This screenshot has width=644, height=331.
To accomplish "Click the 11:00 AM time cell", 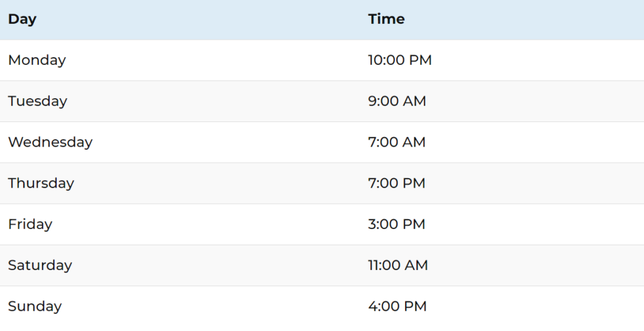I will (x=398, y=265).
